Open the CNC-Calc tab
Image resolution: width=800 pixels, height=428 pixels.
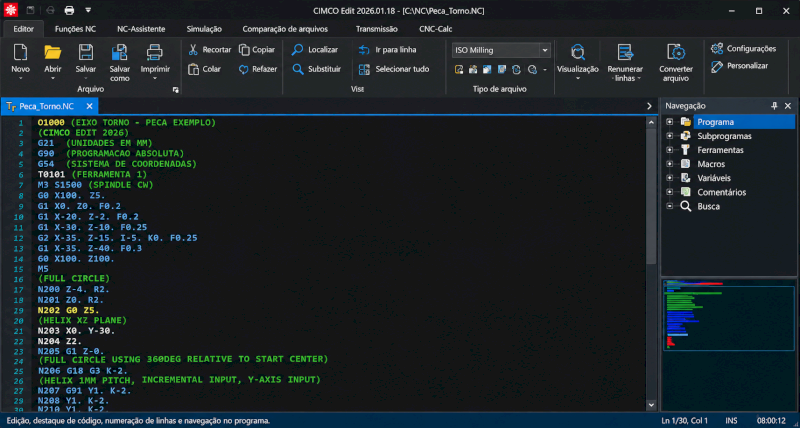436,29
